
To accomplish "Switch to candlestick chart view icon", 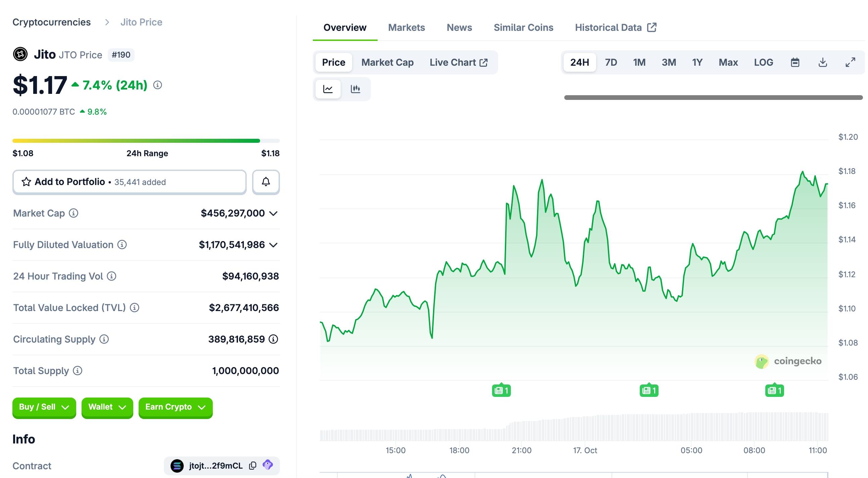I will 355,89.
